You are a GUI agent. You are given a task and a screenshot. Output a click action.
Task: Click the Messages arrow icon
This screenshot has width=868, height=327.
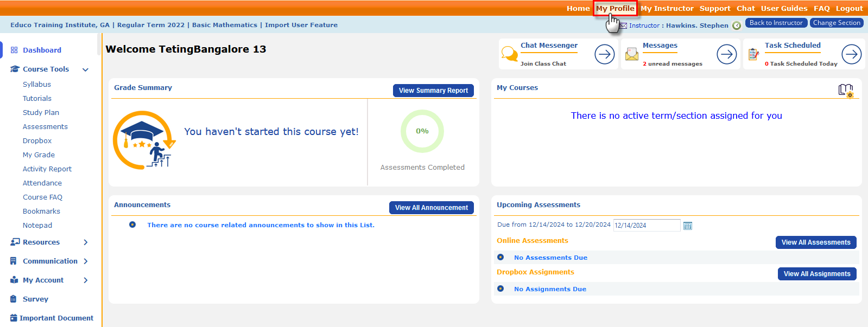point(726,54)
